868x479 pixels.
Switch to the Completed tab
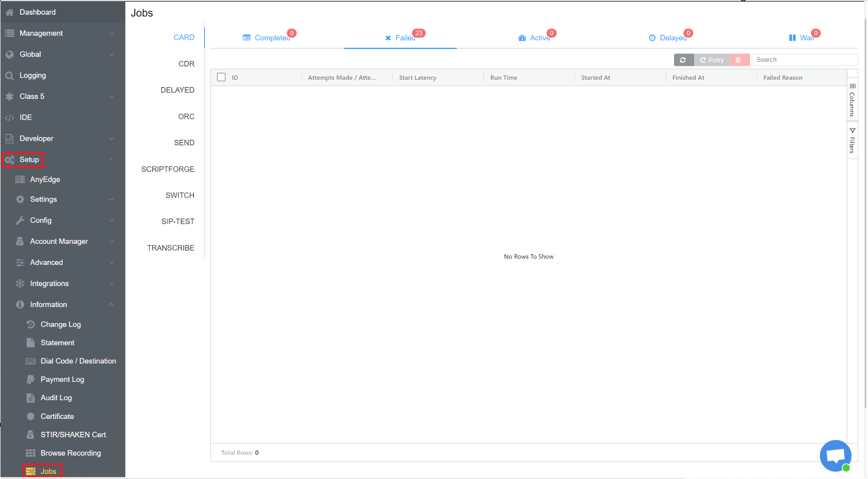(267, 38)
